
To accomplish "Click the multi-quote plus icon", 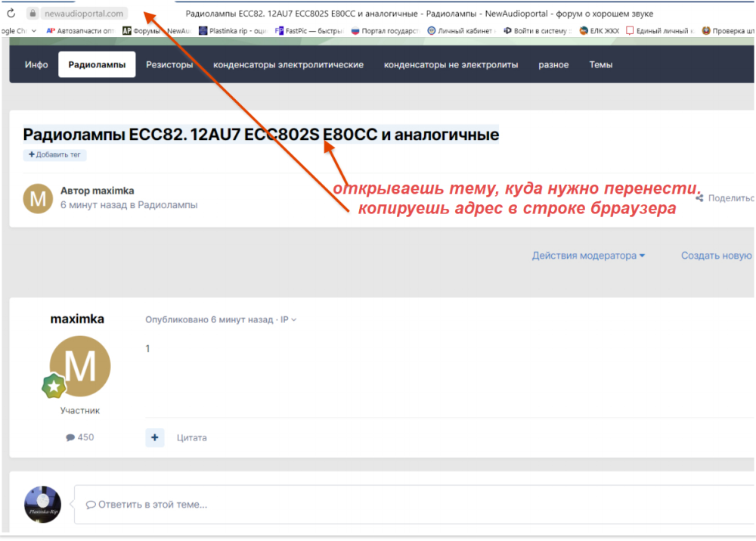I will [x=155, y=437].
